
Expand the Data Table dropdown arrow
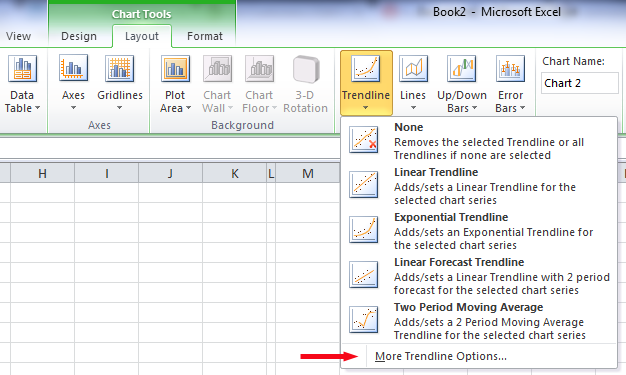tap(38, 108)
